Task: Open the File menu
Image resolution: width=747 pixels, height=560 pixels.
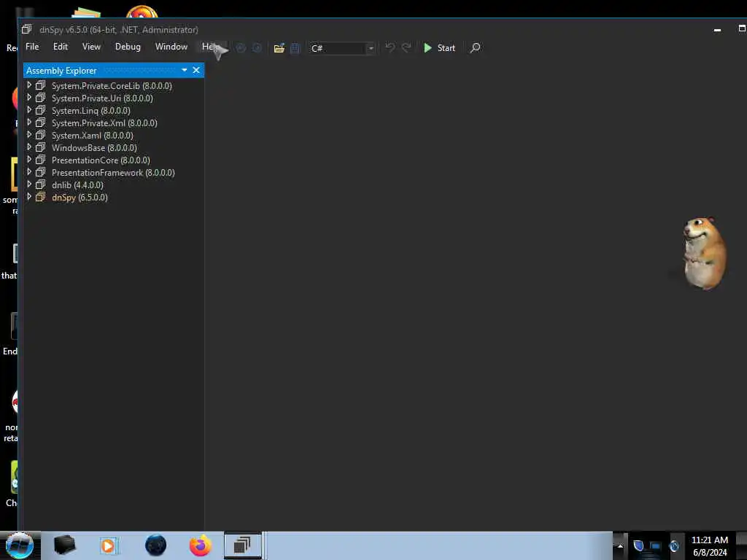Action: pos(32,47)
